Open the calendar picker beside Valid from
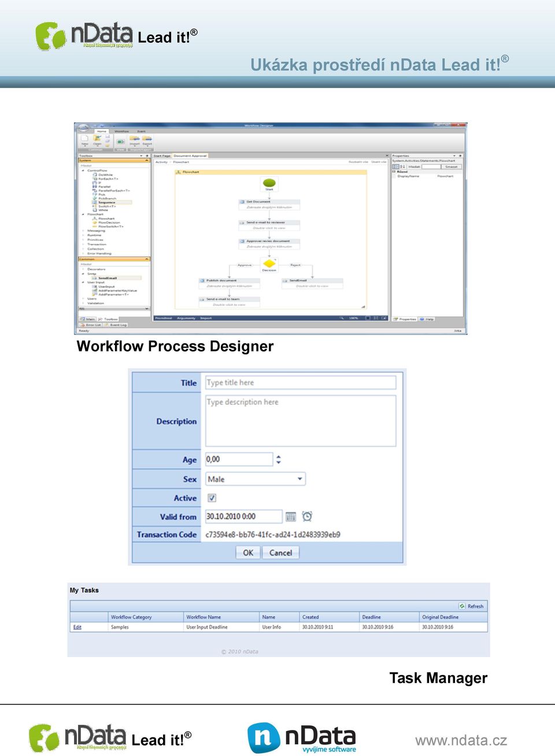This screenshot has width=555, height=756. pos(291,517)
